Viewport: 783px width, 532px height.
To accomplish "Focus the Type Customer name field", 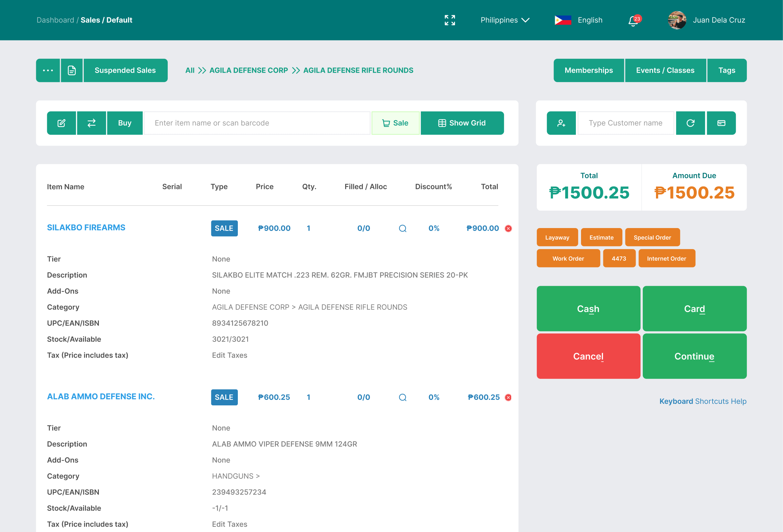I will tap(626, 123).
